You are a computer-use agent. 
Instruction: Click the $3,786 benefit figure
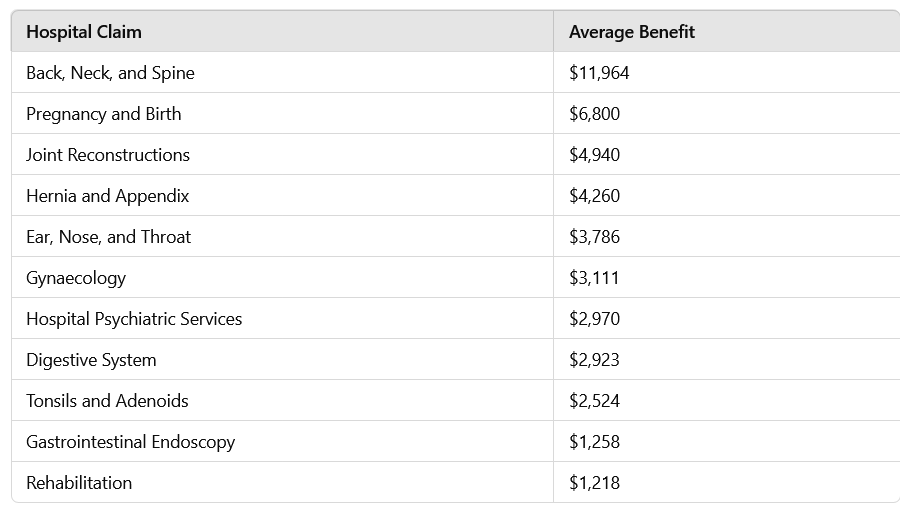click(x=594, y=237)
